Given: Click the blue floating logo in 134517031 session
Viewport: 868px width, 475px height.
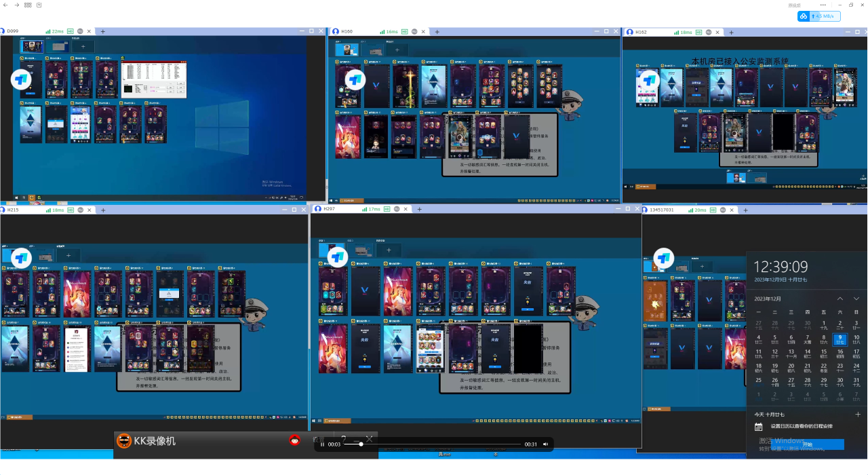Looking at the screenshot, I should click(x=663, y=258).
